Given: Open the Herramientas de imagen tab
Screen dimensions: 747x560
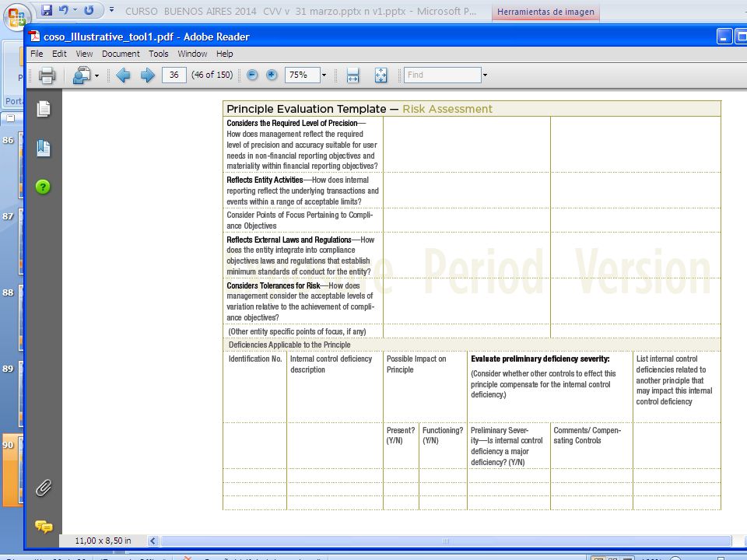Looking at the screenshot, I should tap(545, 12).
